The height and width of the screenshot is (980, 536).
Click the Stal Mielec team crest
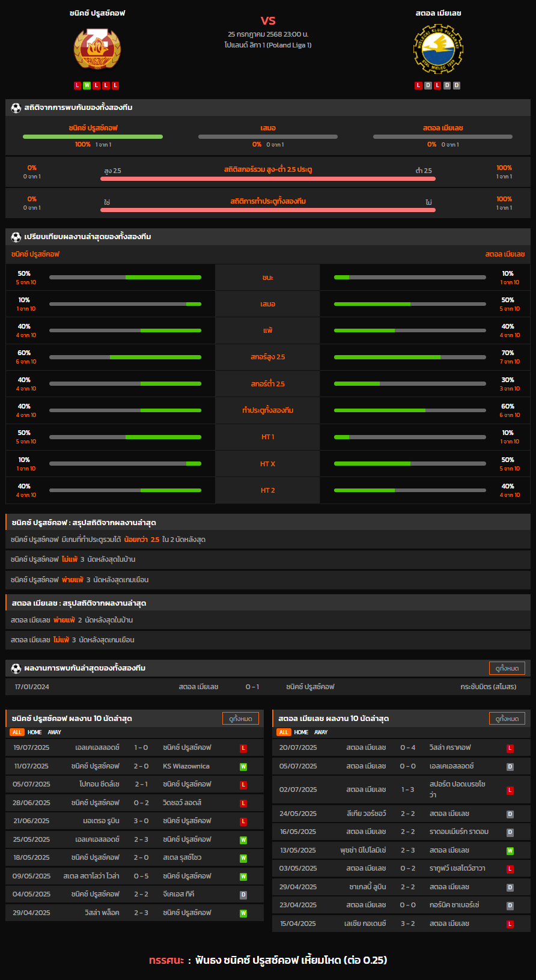[438, 49]
